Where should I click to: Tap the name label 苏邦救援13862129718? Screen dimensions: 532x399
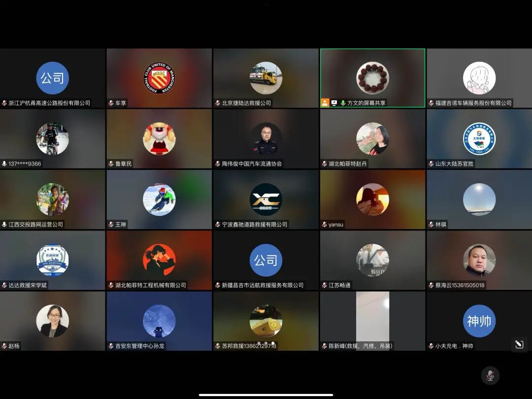click(249, 346)
